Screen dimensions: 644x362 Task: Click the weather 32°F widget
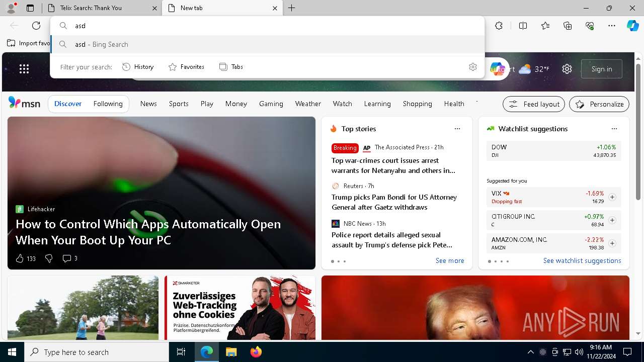(534, 69)
